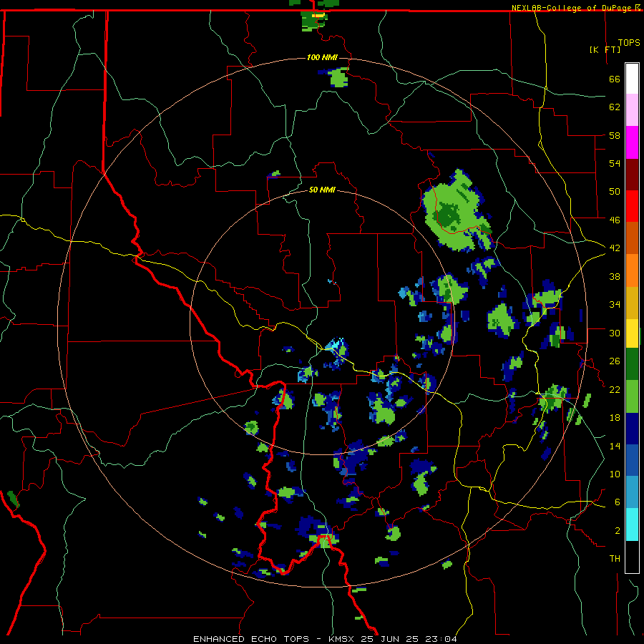644x644 pixels.
Task: Click the 30 value on legend scale
Action: (x=615, y=333)
